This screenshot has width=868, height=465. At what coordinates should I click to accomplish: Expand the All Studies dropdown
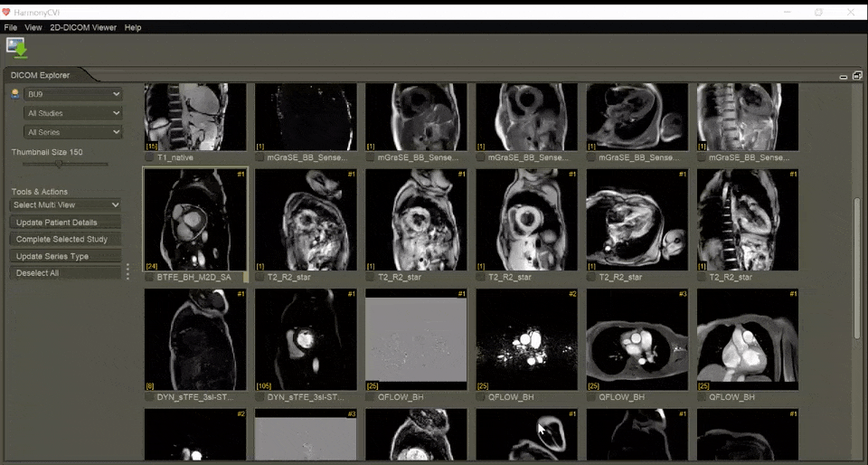click(x=73, y=113)
